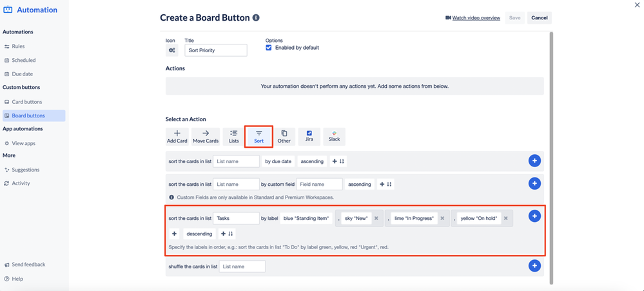
Task: Select the Move Cards action category
Action: coord(206,137)
